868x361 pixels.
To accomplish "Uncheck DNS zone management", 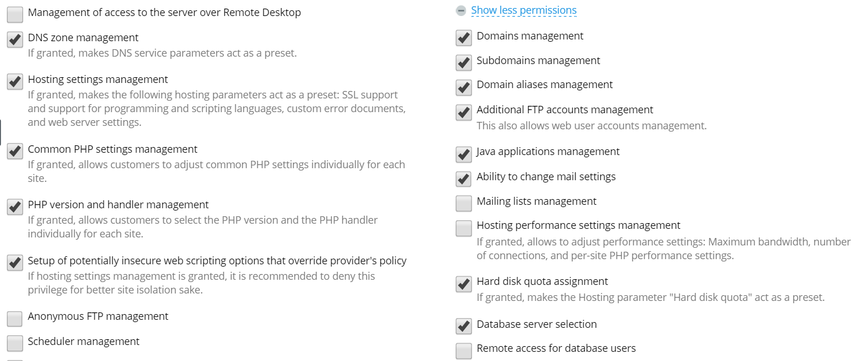I will tap(15, 39).
